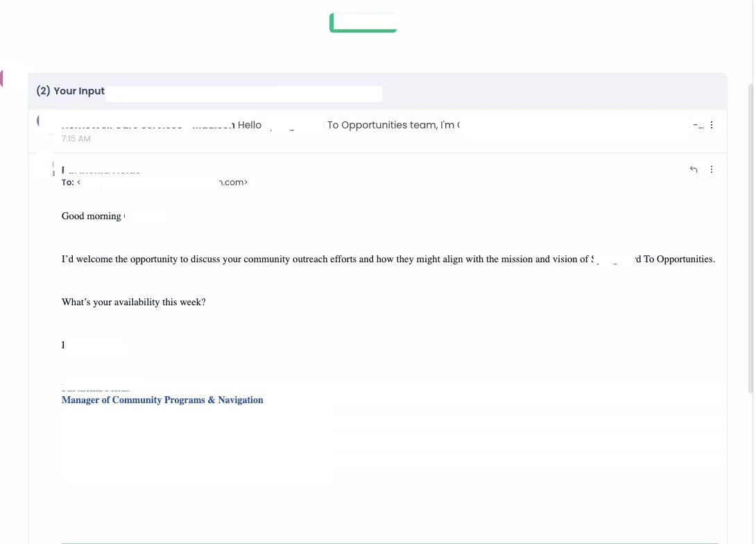Click the 'To:' recipient address line

tap(154, 182)
